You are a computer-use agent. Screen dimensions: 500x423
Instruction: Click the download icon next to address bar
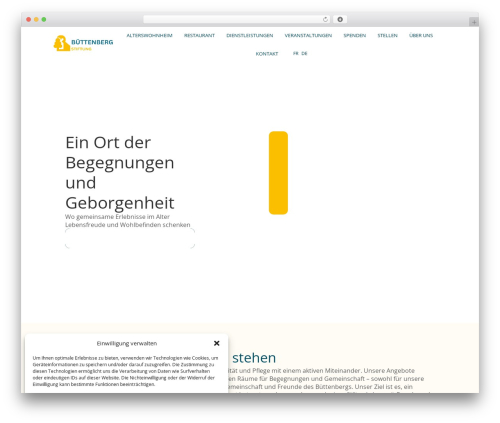click(340, 19)
